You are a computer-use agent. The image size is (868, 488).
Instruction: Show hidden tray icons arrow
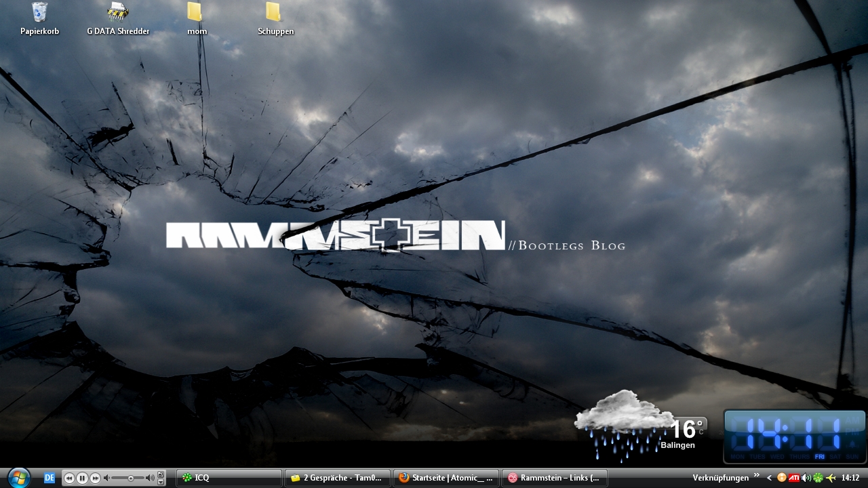pos(769,478)
